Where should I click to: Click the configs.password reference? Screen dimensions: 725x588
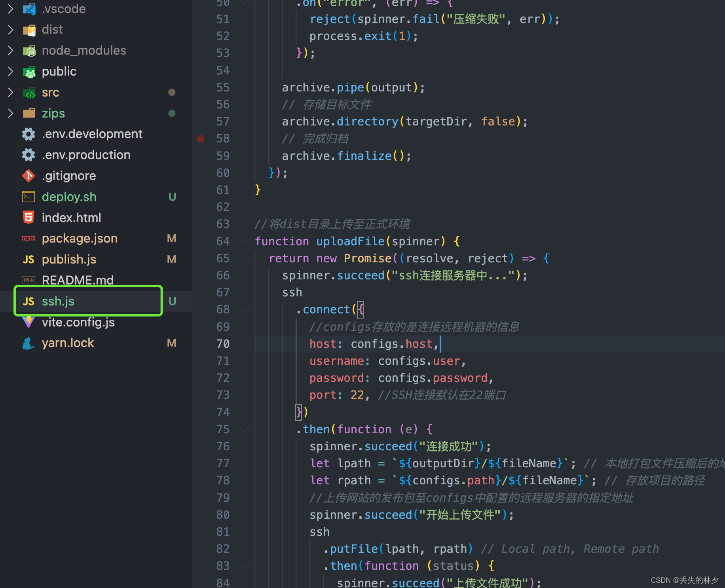tap(433, 378)
